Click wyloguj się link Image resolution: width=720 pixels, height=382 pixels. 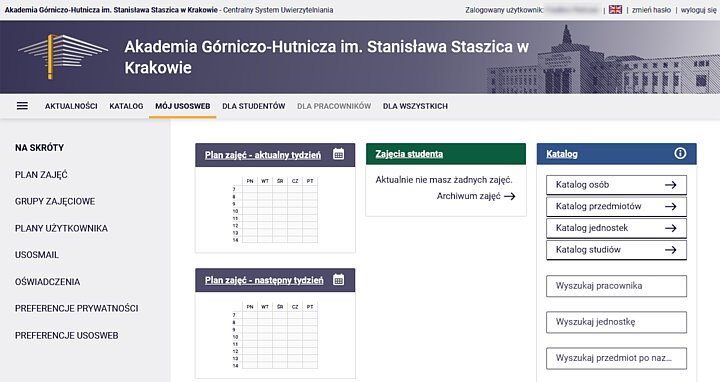point(698,10)
